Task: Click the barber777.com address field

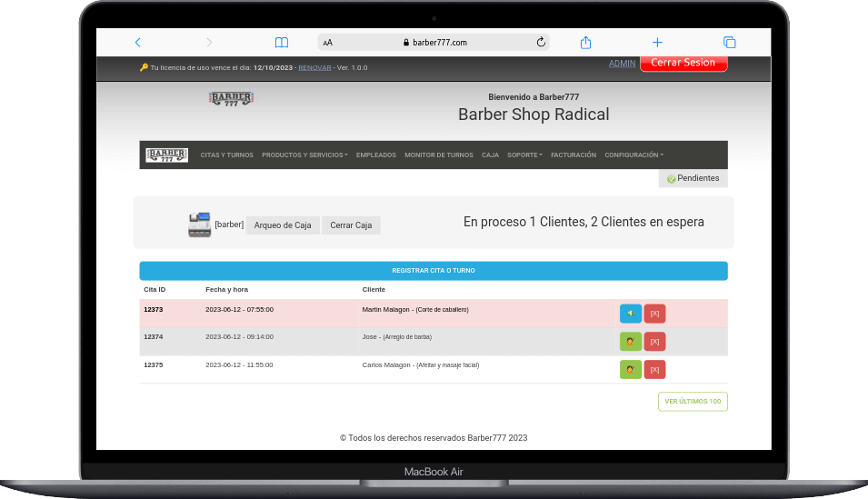Action: click(434, 43)
